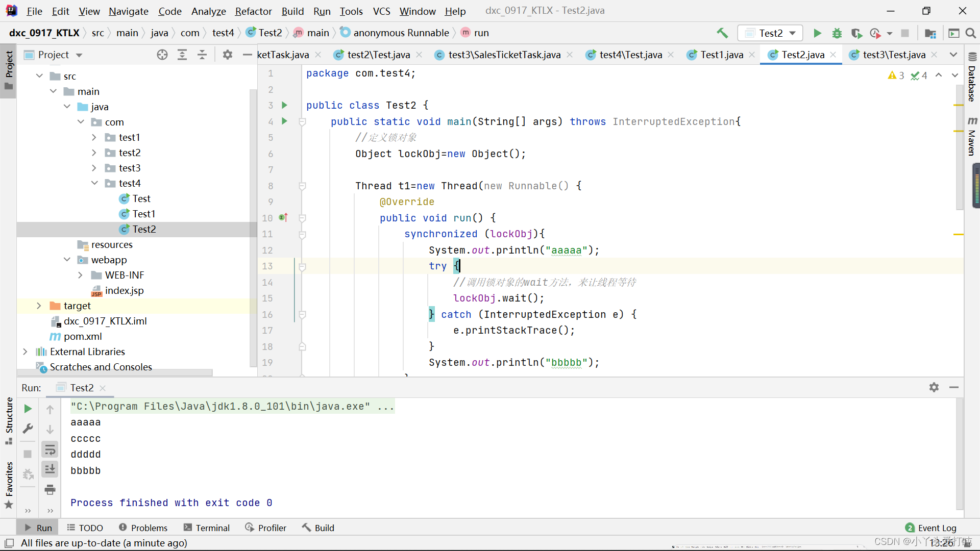Start debugging with the bug icon
The width and height of the screenshot is (980, 551).
[837, 33]
